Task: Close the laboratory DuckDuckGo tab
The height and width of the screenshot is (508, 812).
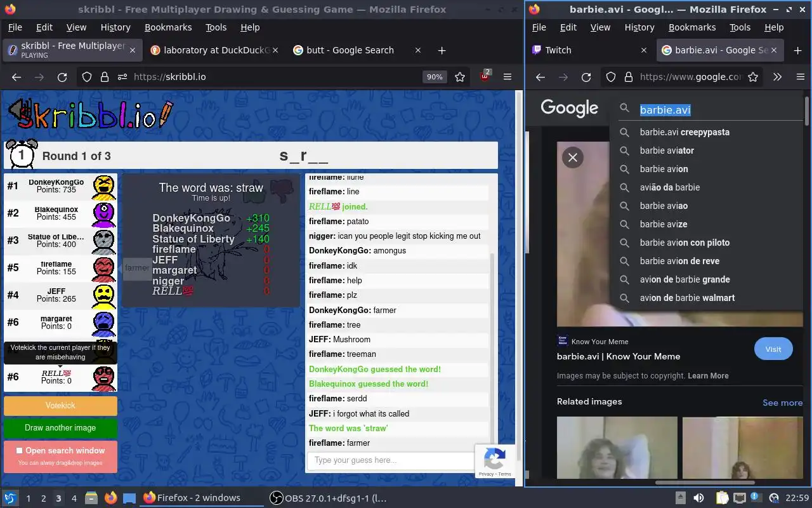Action: point(275,50)
